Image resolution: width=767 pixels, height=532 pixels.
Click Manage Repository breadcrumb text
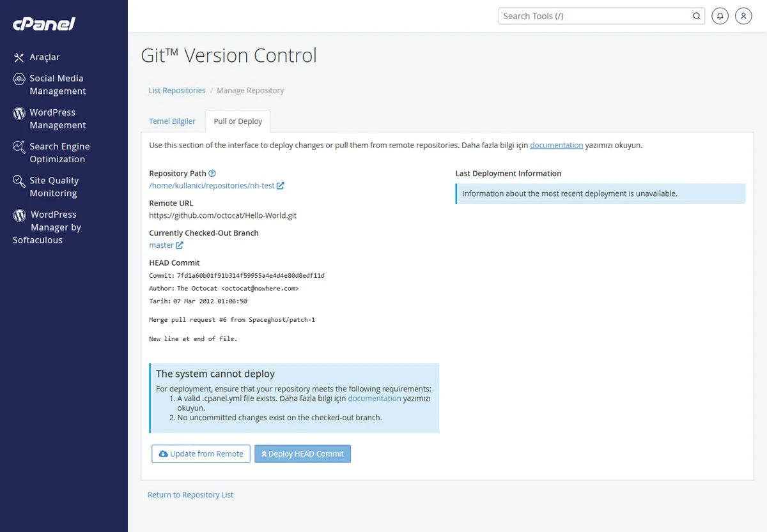(x=251, y=91)
